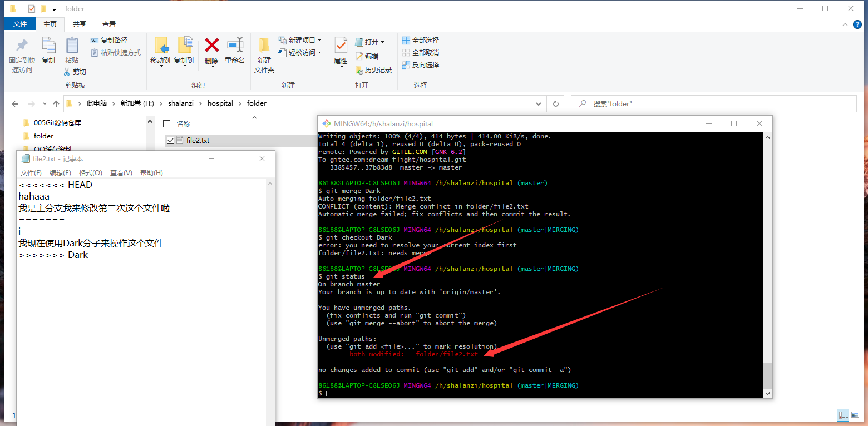Open the recent locations dropdown arrow
The width and height of the screenshot is (868, 426).
(45, 104)
